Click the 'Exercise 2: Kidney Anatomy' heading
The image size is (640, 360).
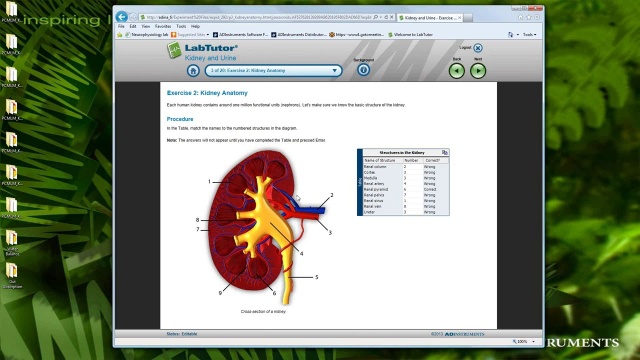(x=207, y=93)
